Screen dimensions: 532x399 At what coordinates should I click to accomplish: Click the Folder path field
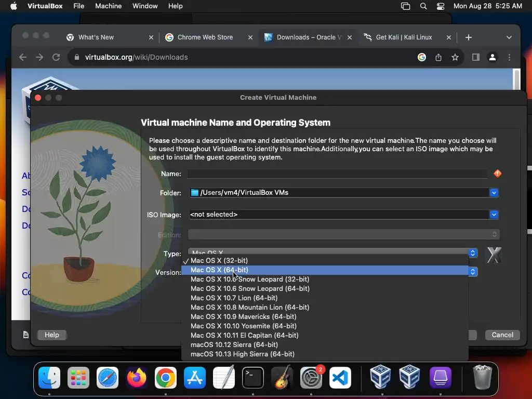pyautogui.click(x=339, y=193)
